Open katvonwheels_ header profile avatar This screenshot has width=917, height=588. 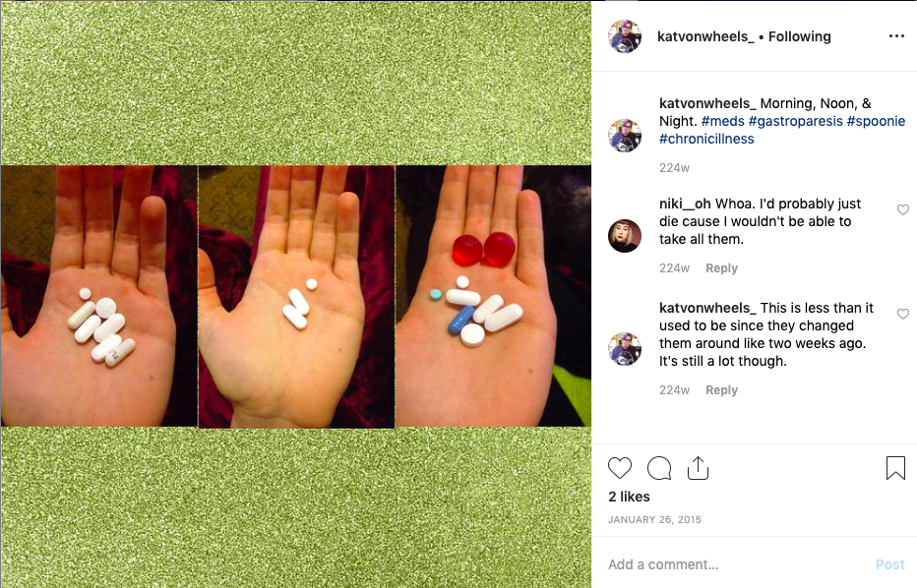(625, 36)
